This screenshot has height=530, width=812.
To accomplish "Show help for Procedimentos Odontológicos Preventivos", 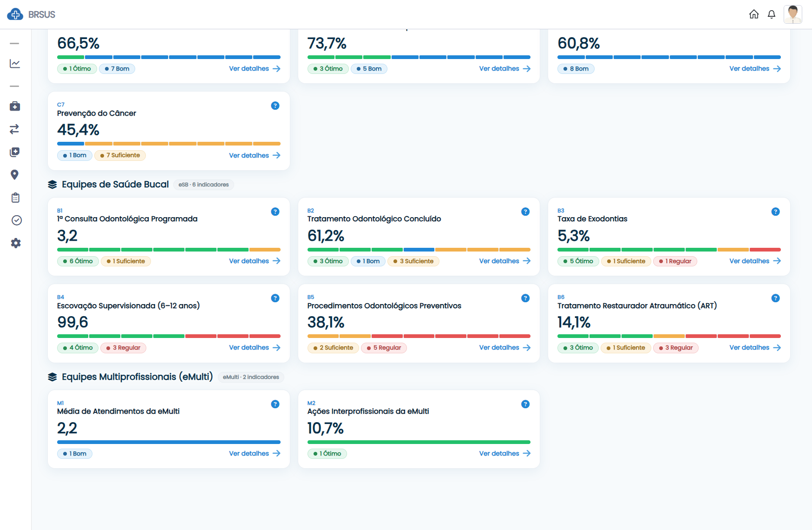I will (525, 298).
